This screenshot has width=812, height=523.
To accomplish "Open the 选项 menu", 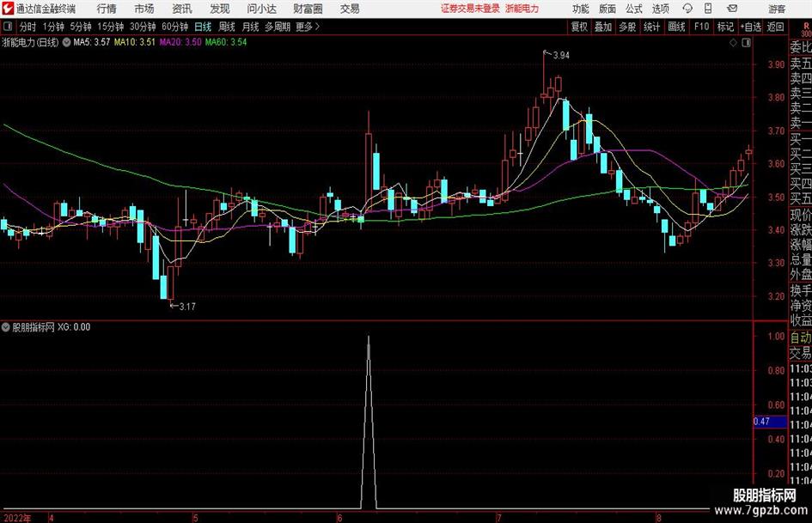I will [x=661, y=9].
